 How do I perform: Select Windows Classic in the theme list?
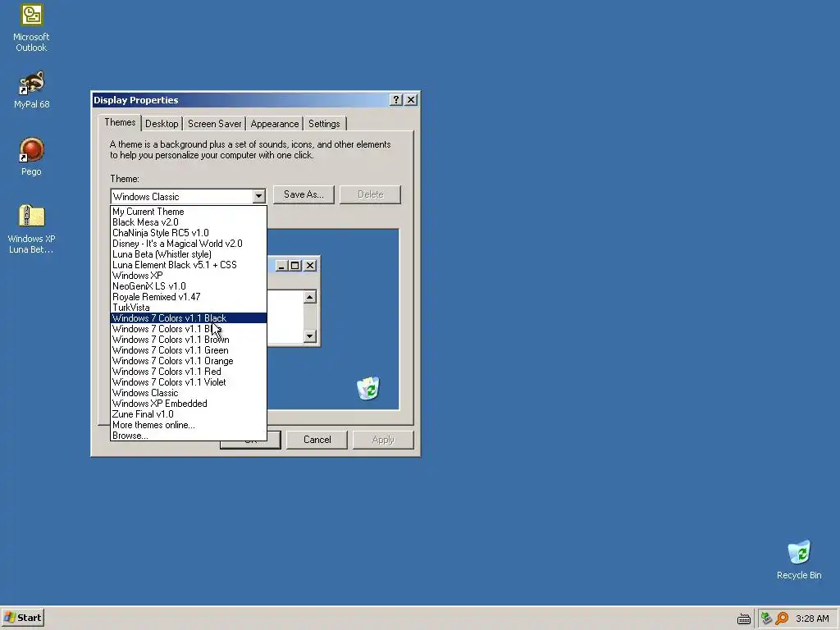coord(189,393)
